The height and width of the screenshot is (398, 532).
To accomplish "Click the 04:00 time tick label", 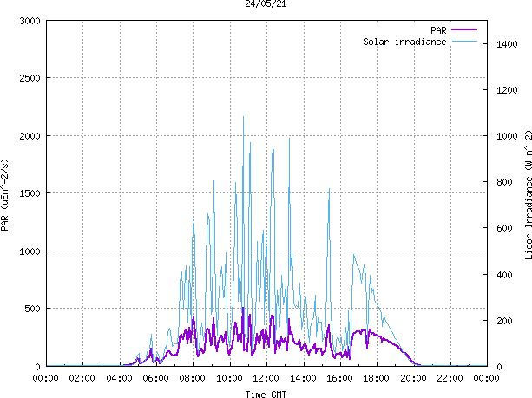I will coord(119,378).
